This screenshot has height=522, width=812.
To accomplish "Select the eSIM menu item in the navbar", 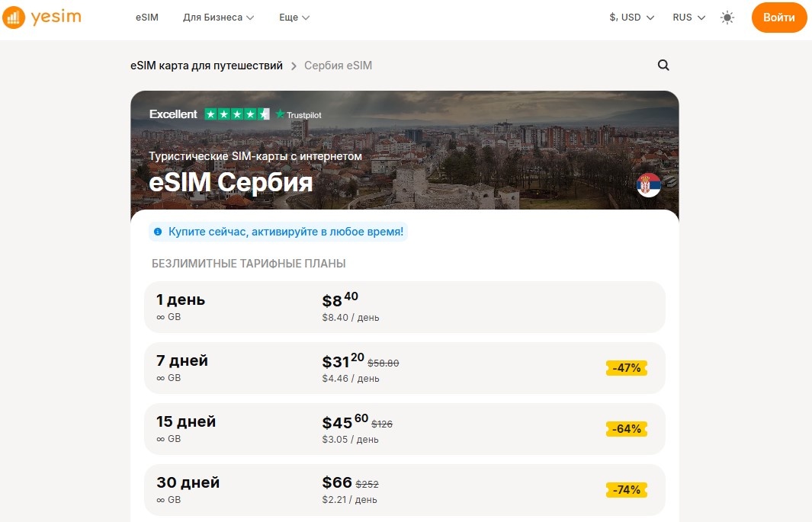I will click(146, 17).
